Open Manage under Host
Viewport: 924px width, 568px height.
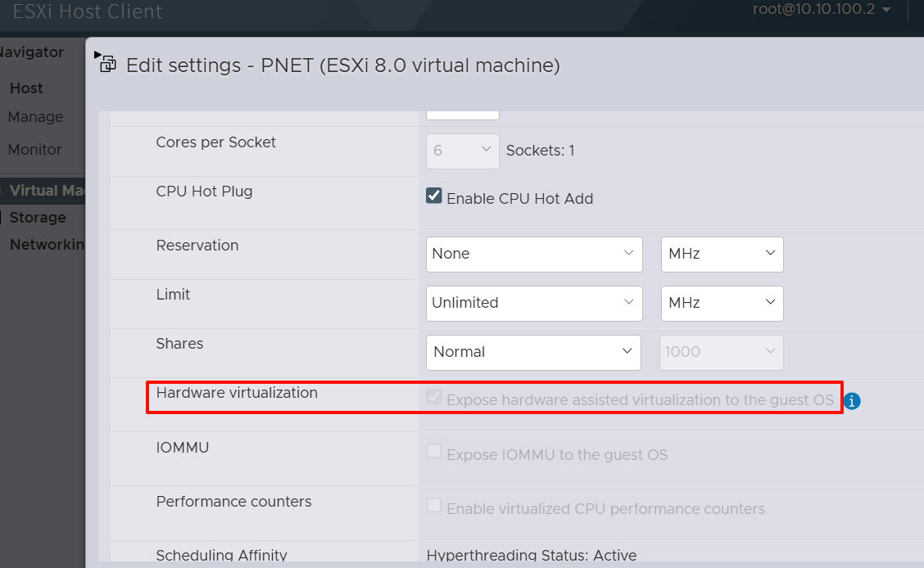point(35,117)
